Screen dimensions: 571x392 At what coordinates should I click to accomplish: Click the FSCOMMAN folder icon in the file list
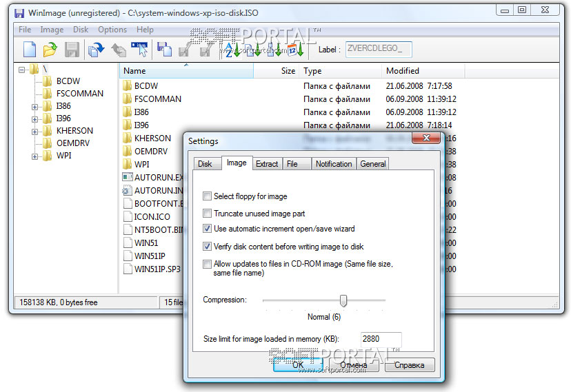pos(127,99)
